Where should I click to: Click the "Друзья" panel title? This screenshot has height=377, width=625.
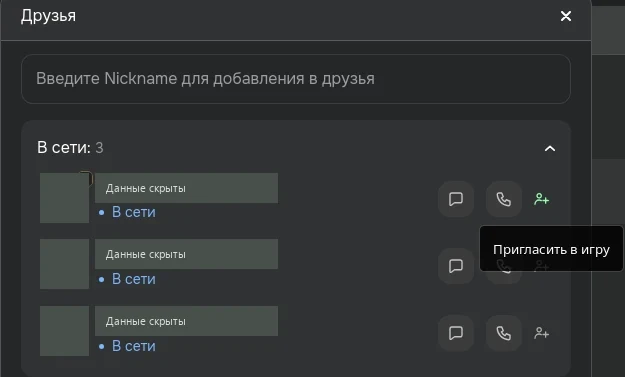[x=48, y=16]
